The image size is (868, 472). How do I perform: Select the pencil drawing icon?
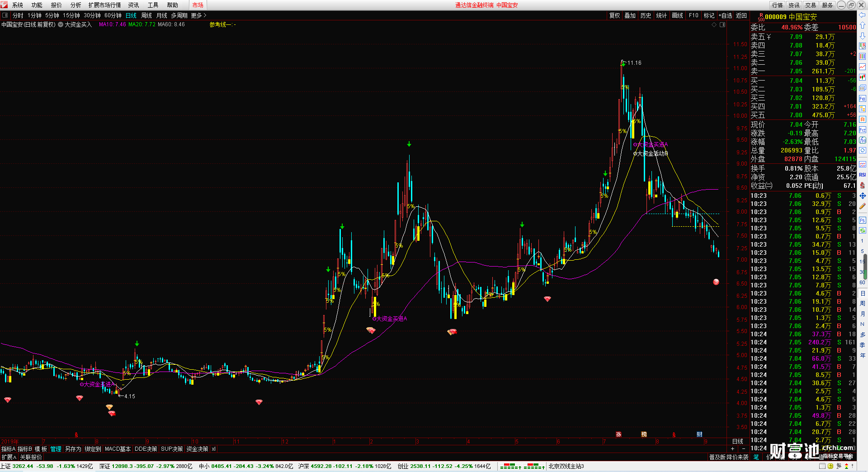[x=863, y=206]
